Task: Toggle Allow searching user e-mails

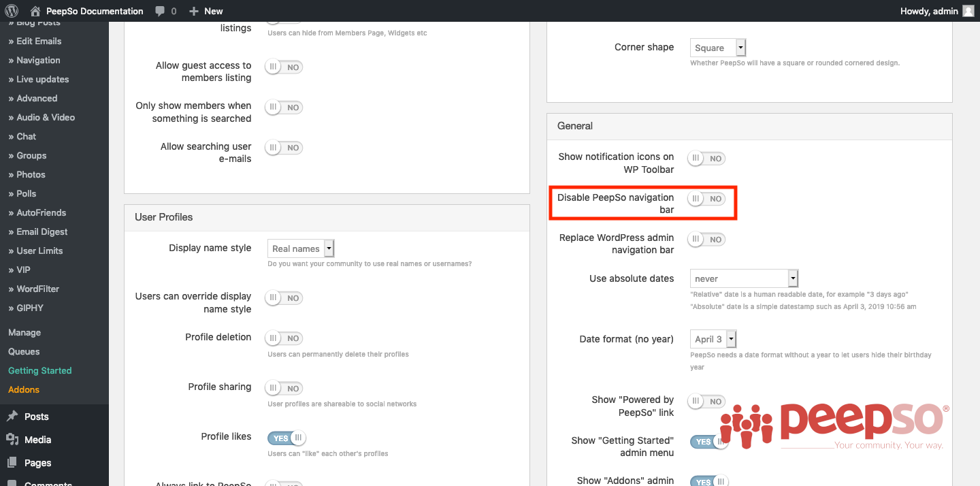Action: pos(284,148)
